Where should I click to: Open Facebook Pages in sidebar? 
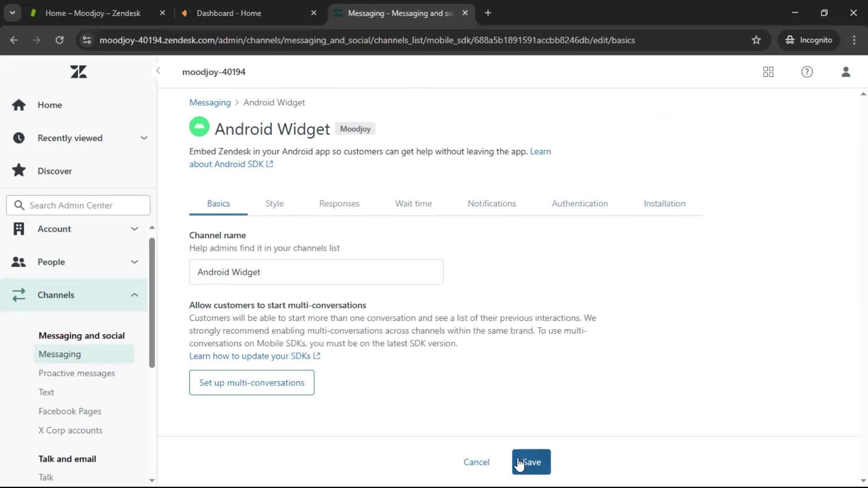click(x=70, y=411)
